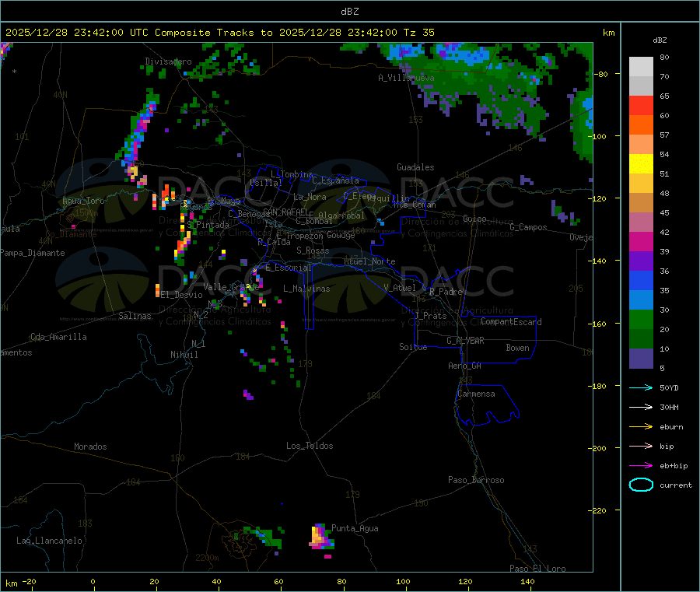Click the 100 km x-axis tick label
Viewport: 700px width, 592px height.
[403, 581]
